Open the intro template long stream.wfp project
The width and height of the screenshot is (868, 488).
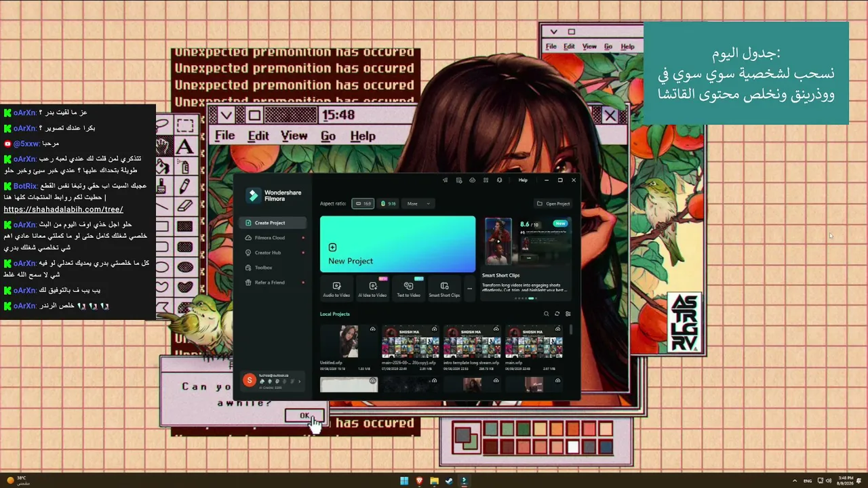click(472, 342)
